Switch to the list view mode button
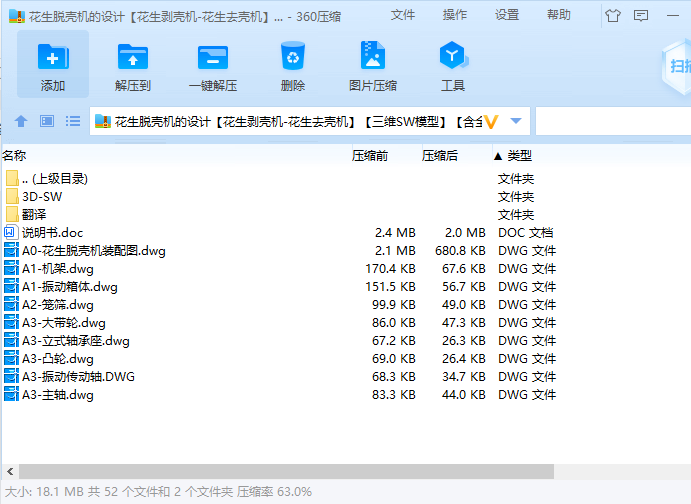691x504 pixels. (x=73, y=121)
